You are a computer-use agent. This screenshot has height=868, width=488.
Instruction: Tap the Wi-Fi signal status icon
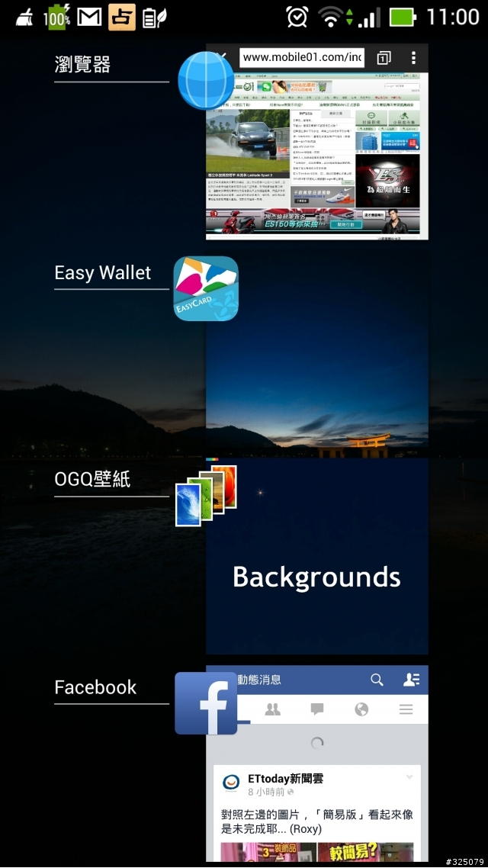(x=330, y=17)
